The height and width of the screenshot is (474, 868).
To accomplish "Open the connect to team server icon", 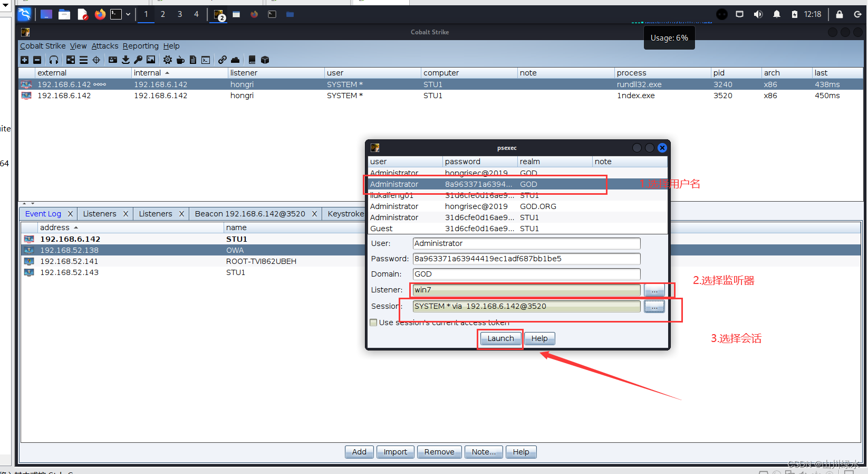I will pyautogui.click(x=24, y=60).
